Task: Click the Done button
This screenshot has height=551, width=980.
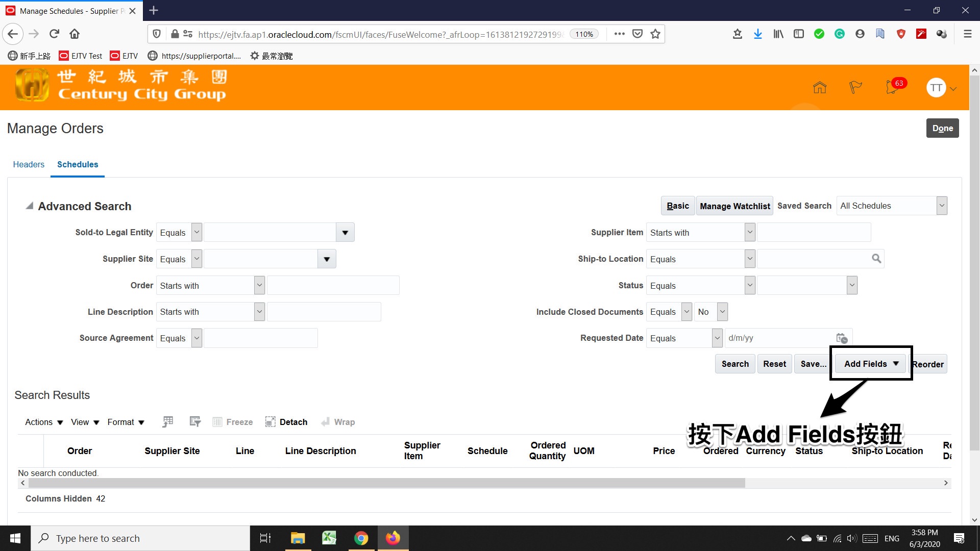Action: tap(942, 128)
